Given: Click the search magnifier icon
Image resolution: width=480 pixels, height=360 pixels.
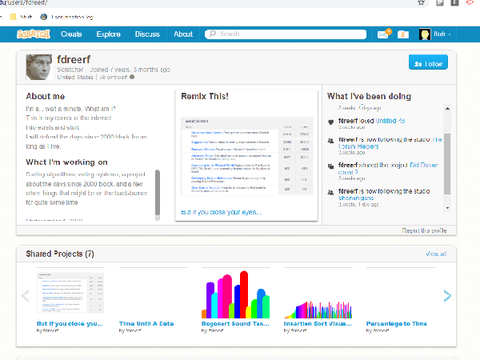Looking at the screenshot, I should [212, 34].
